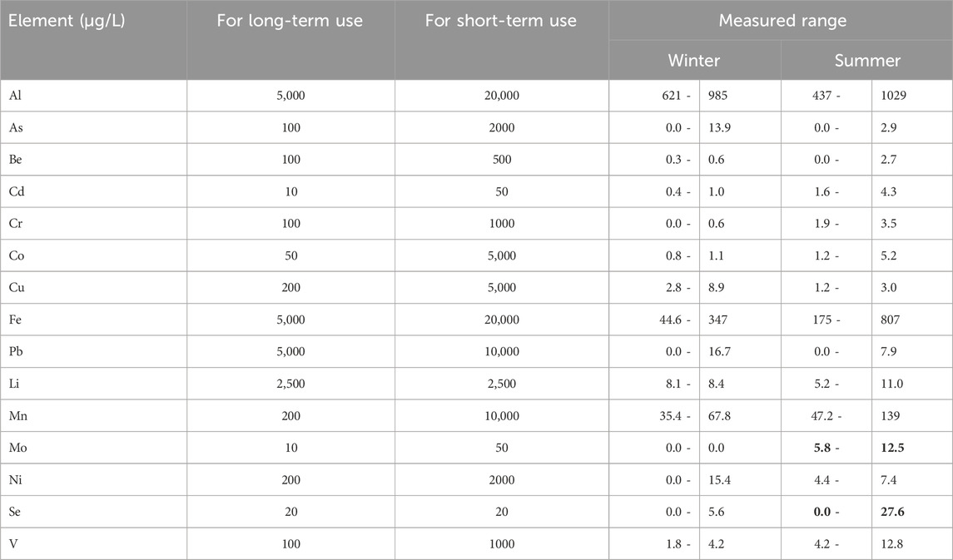Screen dimensions: 953x560
Task: Select the 'Measured range' header cell
Action: click(782, 21)
